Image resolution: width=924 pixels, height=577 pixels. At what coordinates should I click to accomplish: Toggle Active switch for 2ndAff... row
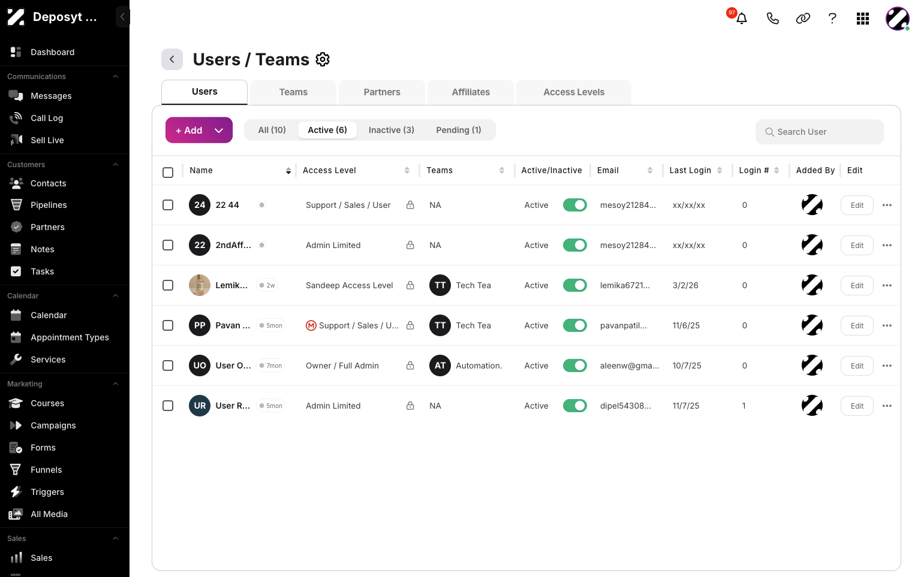[575, 245]
